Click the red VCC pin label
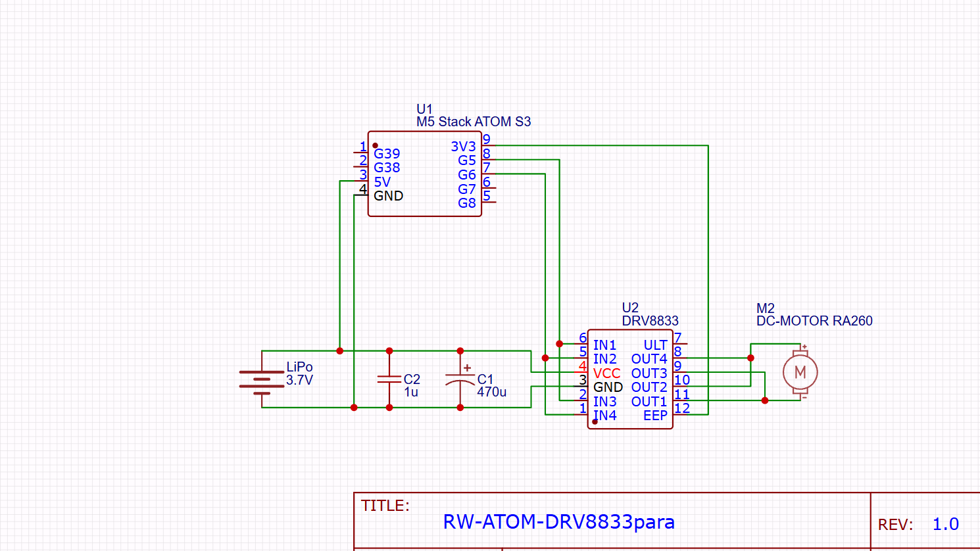Image resolution: width=980 pixels, height=551 pixels. click(606, 373)
